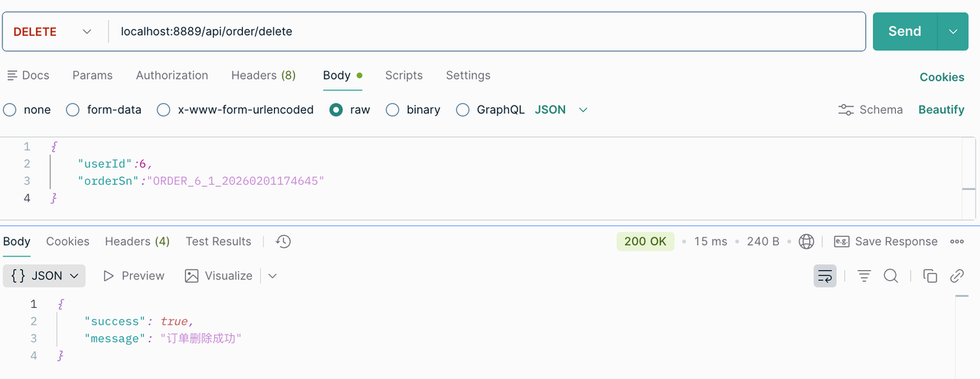The image size is (980, 379).
Task: Switch to the Scripts tab
Action: (x=404, y=75)
